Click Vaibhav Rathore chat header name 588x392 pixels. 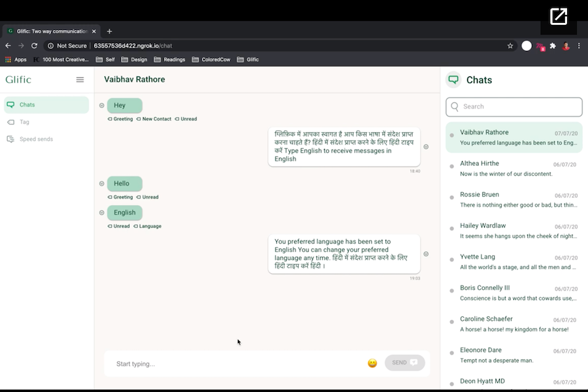[x=134, y=80]
